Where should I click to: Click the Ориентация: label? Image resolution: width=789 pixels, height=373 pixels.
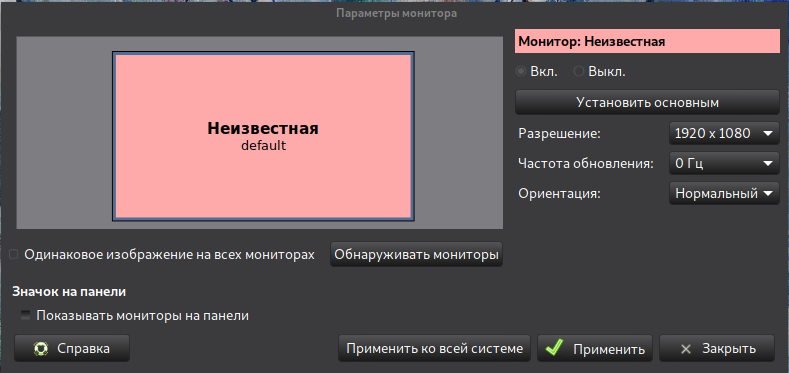[x=560, y=194]
